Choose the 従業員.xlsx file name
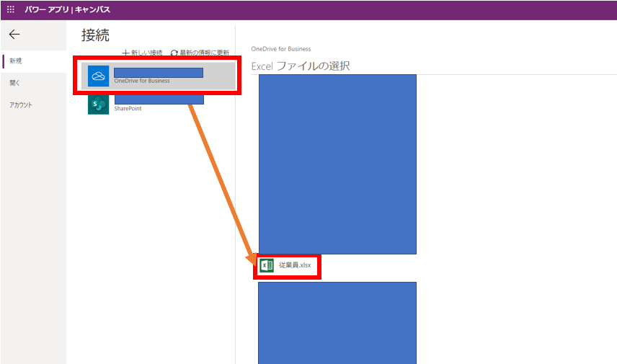The image size is (617, 364). (295, 265)
